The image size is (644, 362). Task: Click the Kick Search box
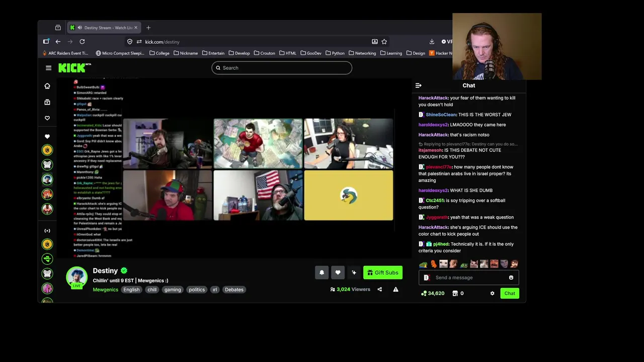coord(282,68)
